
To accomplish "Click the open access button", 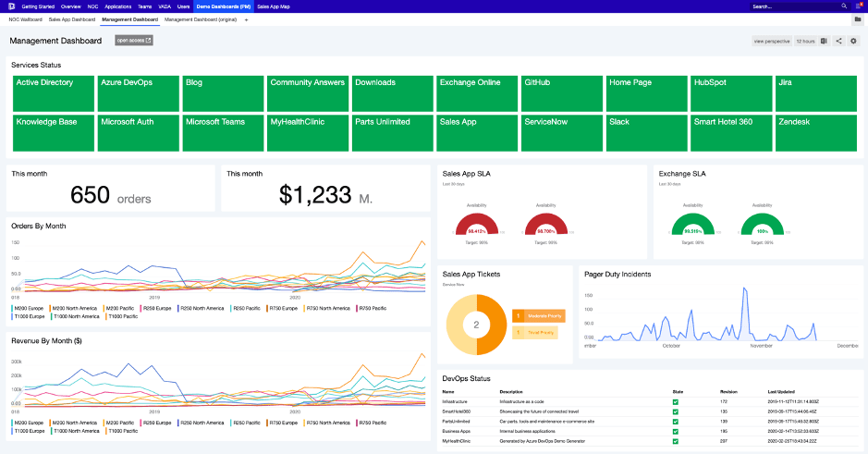I will pos(134,41).
